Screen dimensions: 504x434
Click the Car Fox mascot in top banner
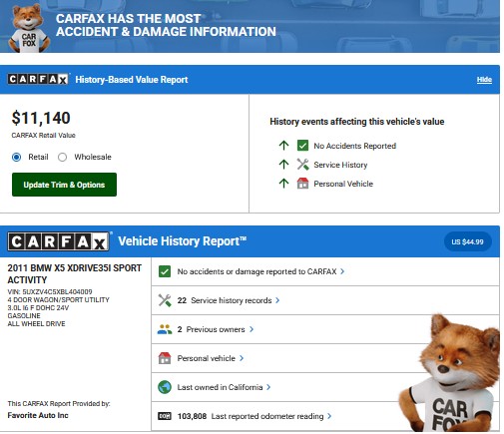click(28, 29)
